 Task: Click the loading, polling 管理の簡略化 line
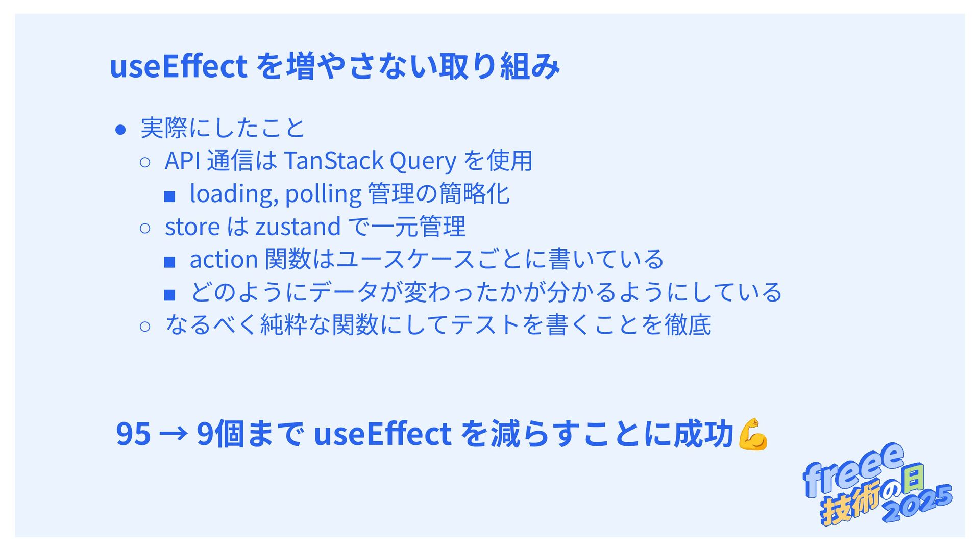coord(350,193)
